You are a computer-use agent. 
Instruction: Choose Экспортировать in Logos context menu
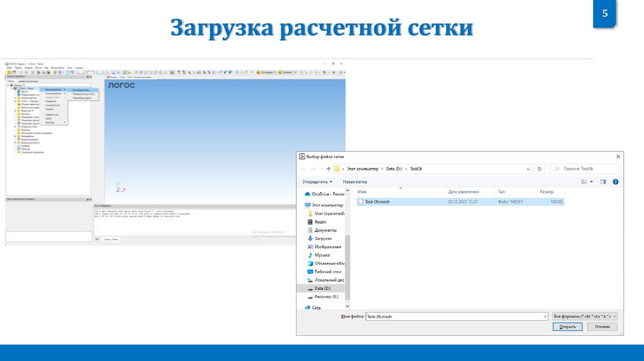coord(53,94)
